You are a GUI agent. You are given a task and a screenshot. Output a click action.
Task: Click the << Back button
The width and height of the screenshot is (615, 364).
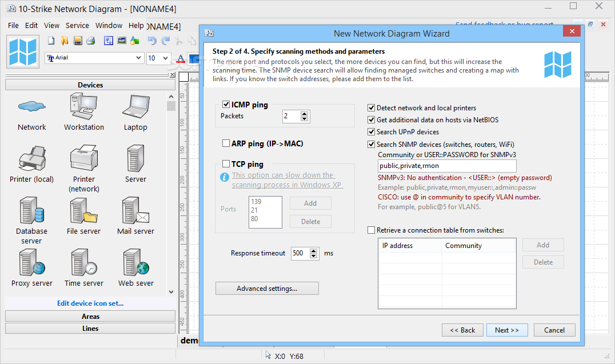[462, 330]
